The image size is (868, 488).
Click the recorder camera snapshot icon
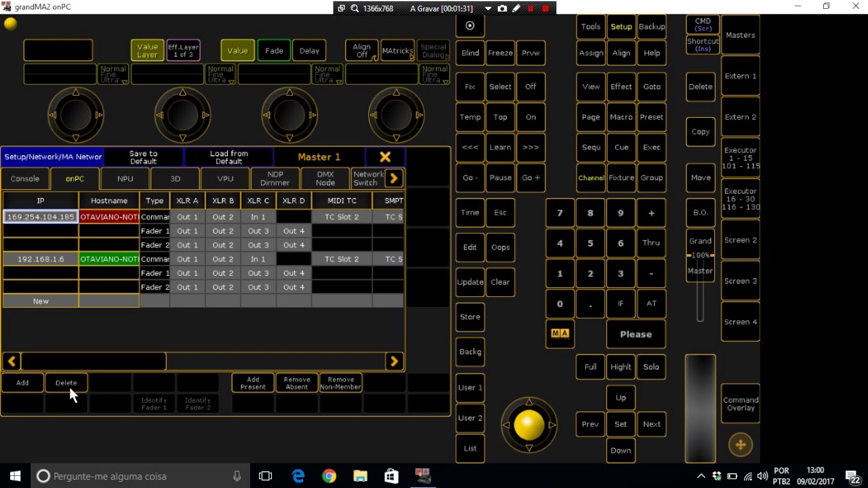502,8
